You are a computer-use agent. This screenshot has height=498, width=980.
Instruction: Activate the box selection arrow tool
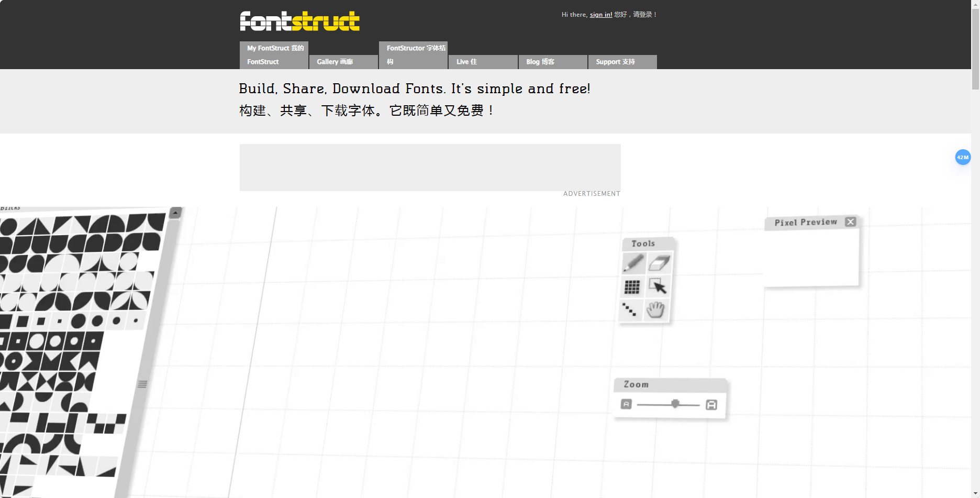tap(658, 286)
